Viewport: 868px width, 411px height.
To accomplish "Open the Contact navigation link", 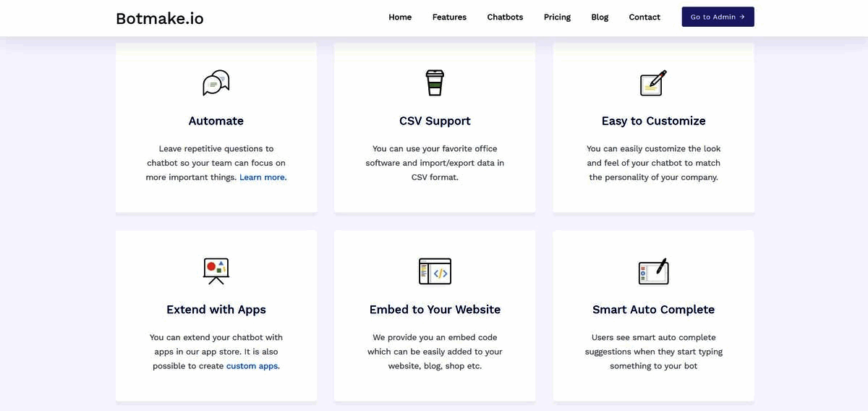I will click(644, 17).
